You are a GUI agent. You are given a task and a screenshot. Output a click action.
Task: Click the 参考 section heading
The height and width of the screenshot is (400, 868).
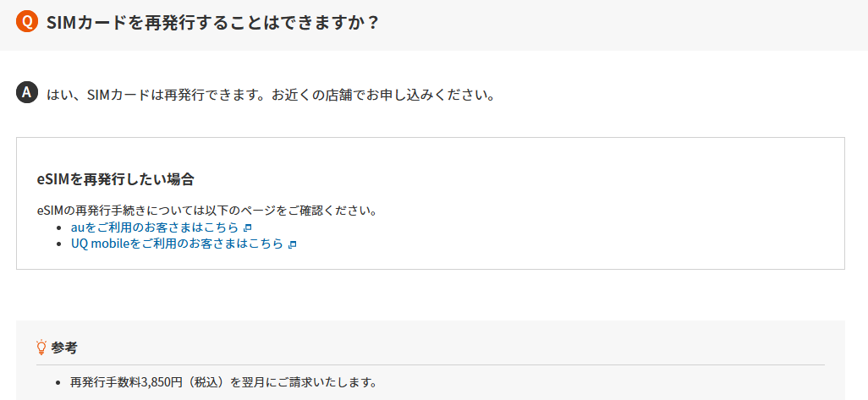(x=64, y=347)
